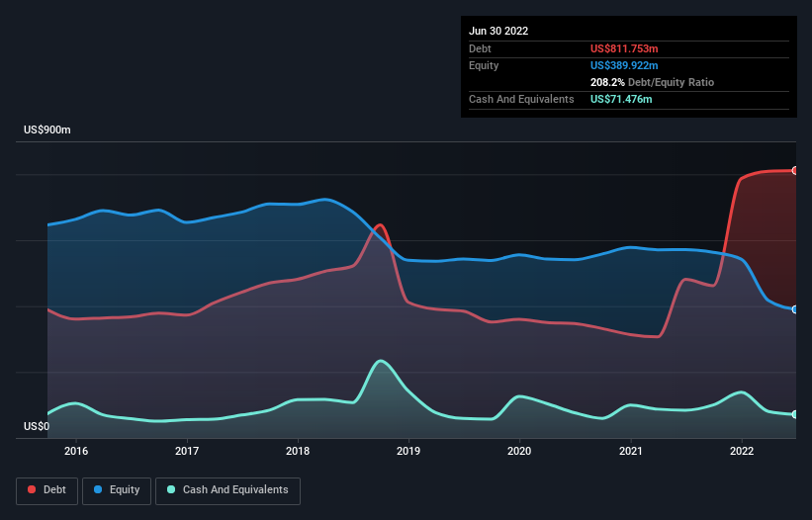Click the 2019 x-axis label
The width and height of the screenshot is (812, 520).
[408, 451]
